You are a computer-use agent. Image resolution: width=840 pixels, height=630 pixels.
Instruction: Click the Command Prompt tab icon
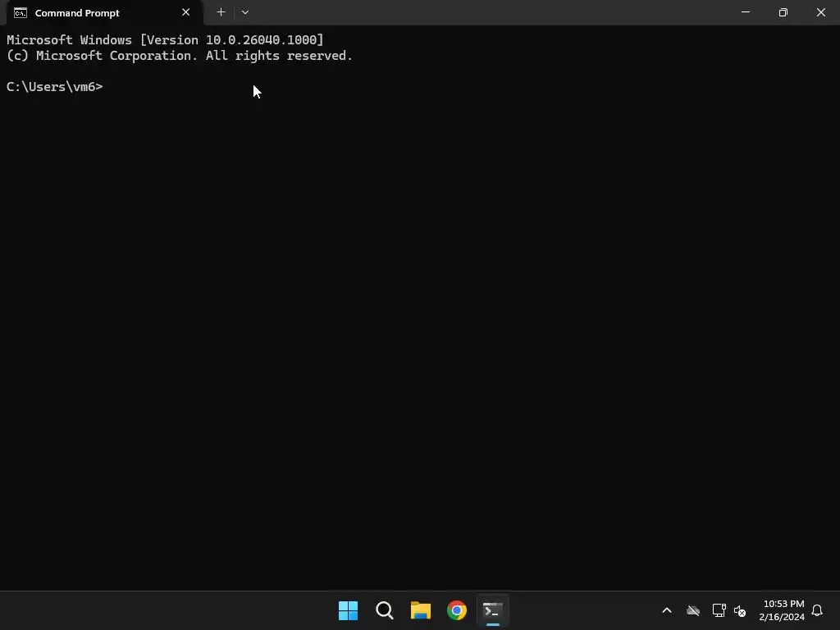pos(21,13)
